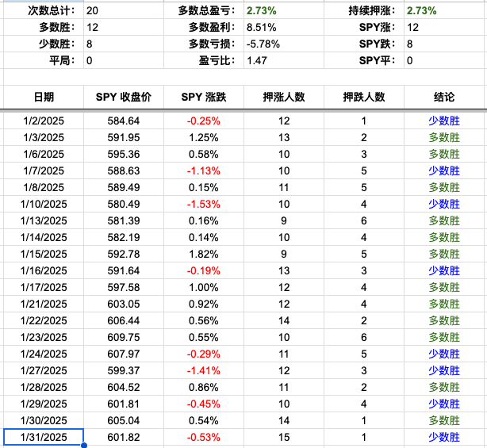Select the 押跌人数 header cell
487x448 pixels.
point(364,97)
